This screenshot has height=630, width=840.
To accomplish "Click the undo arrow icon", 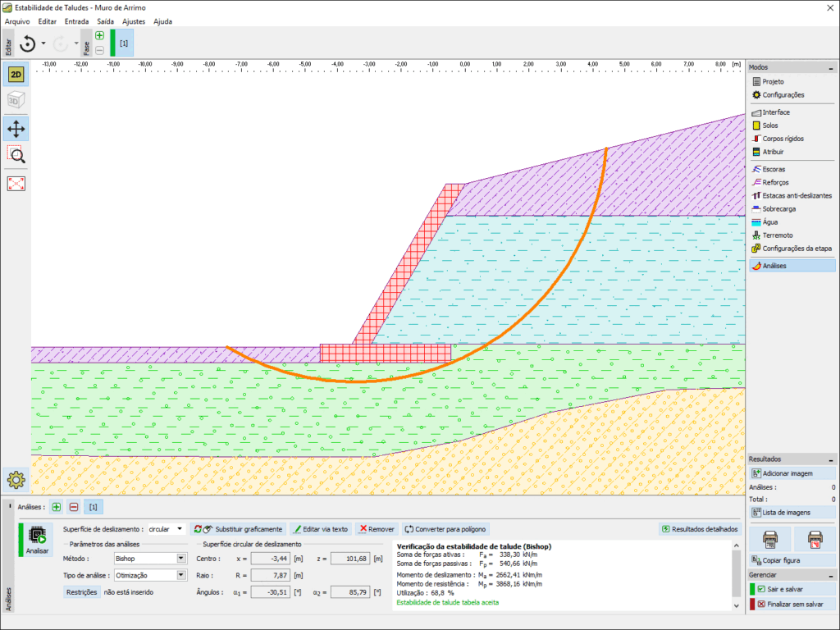I will (x=28, y=43).
